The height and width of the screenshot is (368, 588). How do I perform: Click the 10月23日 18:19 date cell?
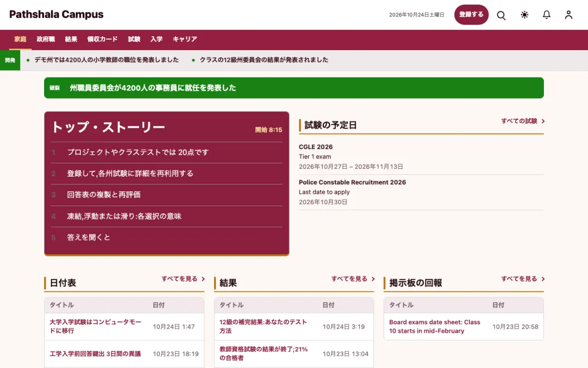[175, 354]
